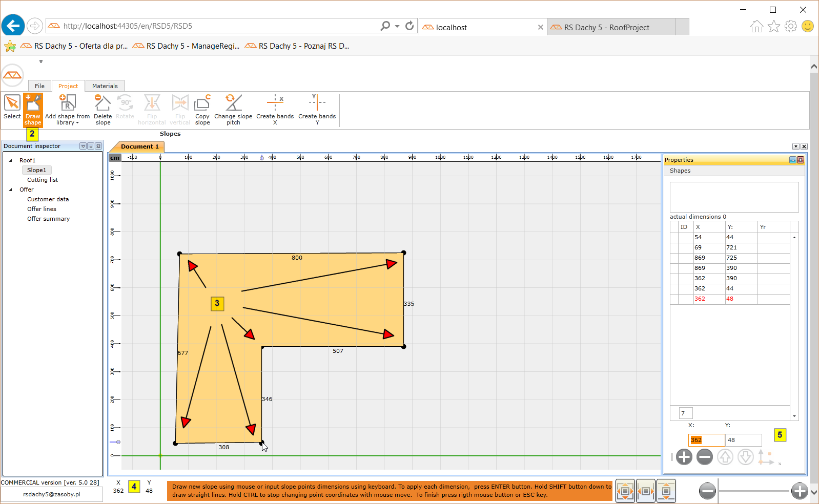Screen dimensions: 819x504
Task: Click the Draw shape tool
Action: click(x=33, y=109)
